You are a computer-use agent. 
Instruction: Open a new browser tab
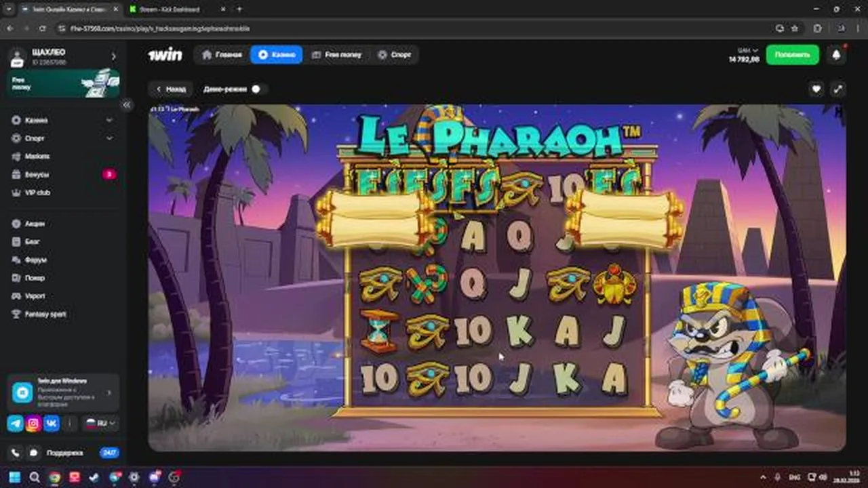(x=239, y=9)
